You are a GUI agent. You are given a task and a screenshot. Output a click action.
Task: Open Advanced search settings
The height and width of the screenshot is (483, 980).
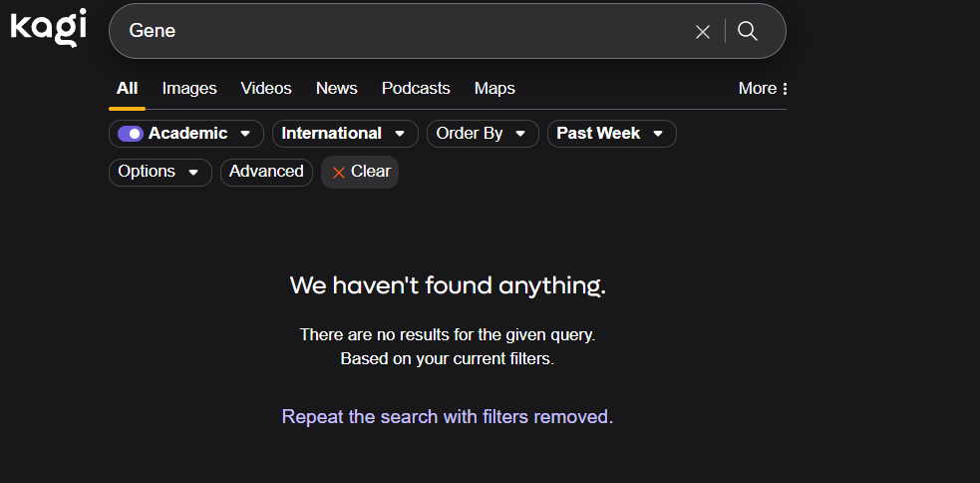(x=266, y=172)
